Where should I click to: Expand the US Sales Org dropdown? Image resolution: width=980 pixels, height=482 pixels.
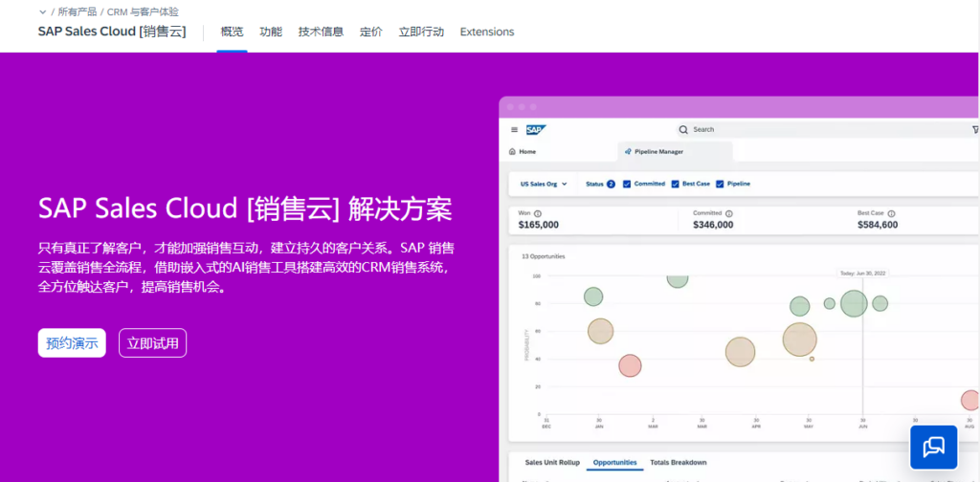[544, 185]
